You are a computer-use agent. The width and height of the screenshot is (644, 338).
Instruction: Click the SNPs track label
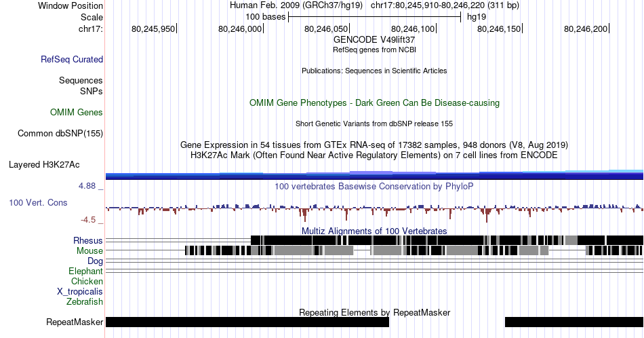(x=92, y=91)
